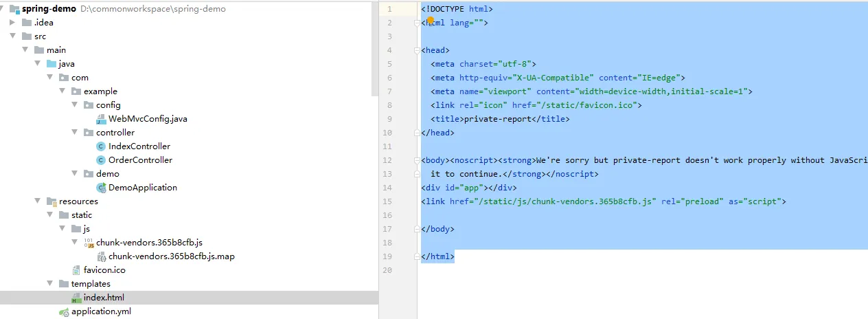
Task: Select chunk-vendors.365b8cfb.js.map file name
Action: coord(172,256)
